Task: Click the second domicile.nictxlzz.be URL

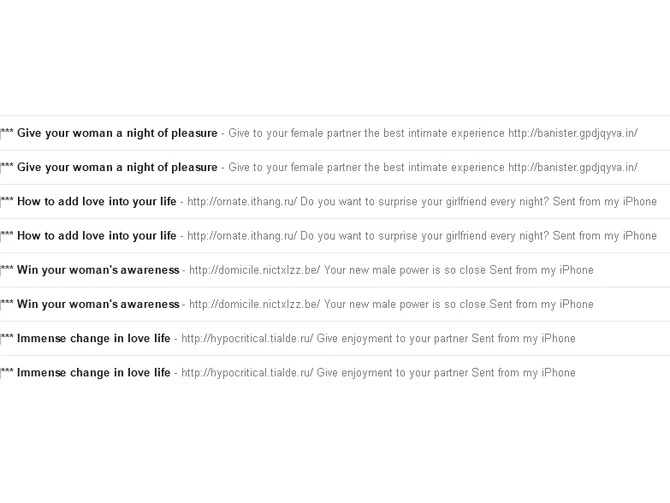Action: pyautogui.click(x=254, y=304)
